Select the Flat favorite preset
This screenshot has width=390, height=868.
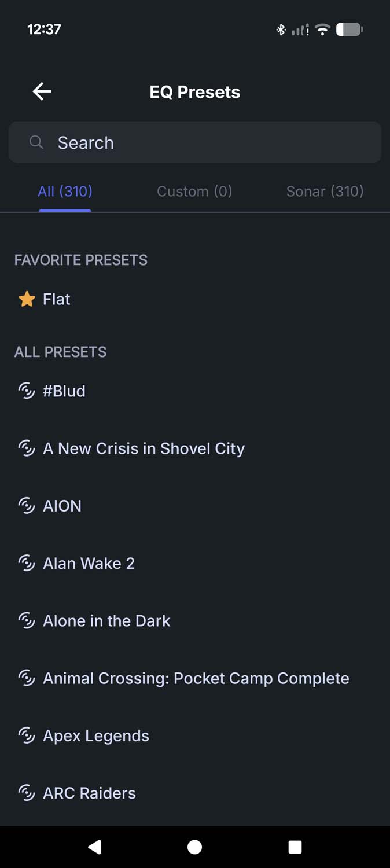coord(57,299)
